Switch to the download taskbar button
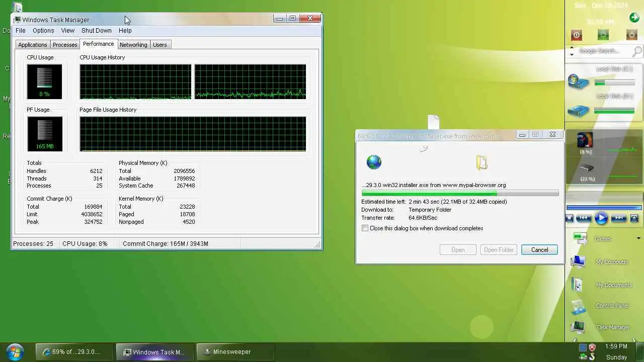 [x=74, y=352]
